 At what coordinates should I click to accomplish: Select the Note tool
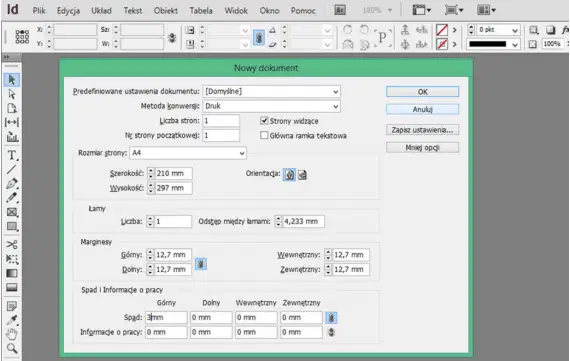tap(12, 306)
